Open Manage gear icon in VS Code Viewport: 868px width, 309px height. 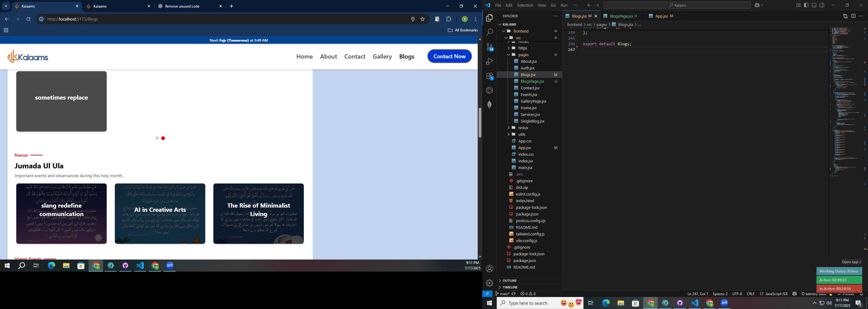(x=489, y=283)
